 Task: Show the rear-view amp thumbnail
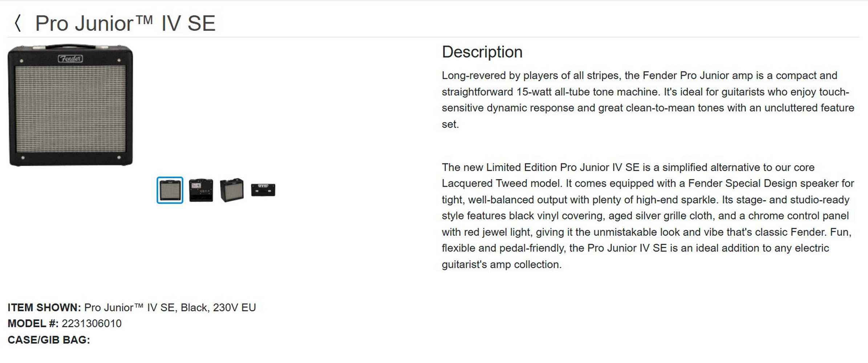tap(201, 190)
